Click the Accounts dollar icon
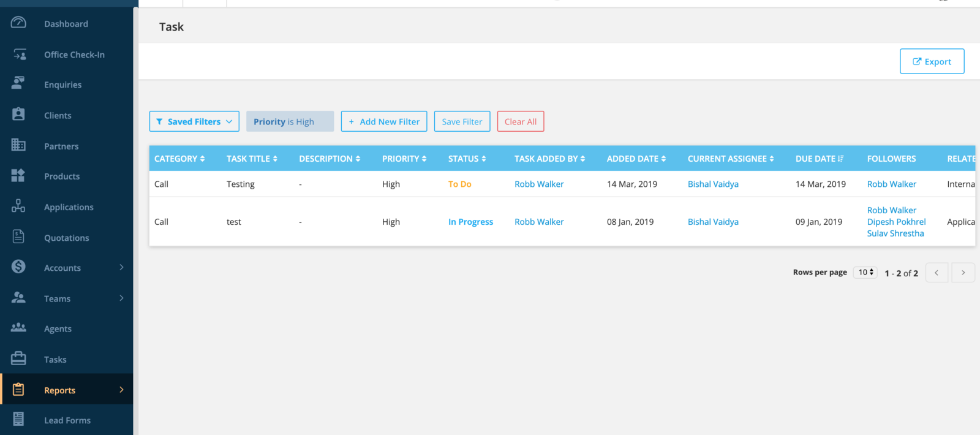This screenshot has width=980, height=435. click(x=18, y=267)
